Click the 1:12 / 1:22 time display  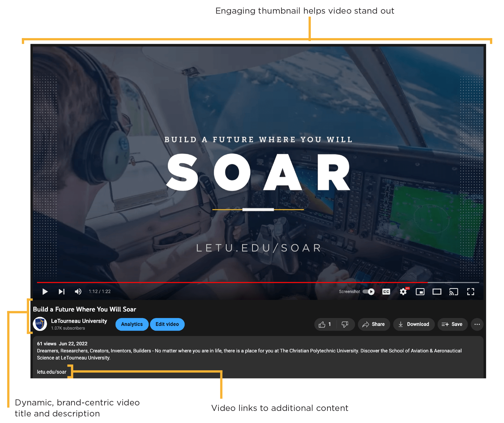pos(99,292)
